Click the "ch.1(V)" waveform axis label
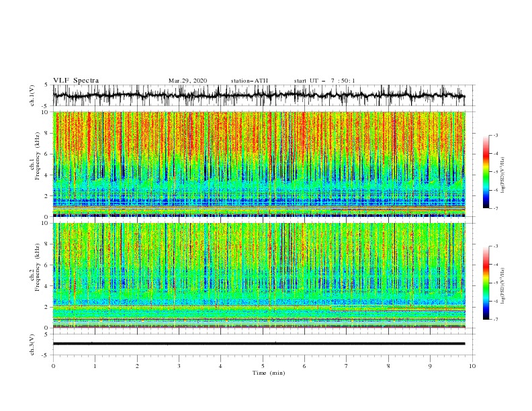 click(32, 95)
